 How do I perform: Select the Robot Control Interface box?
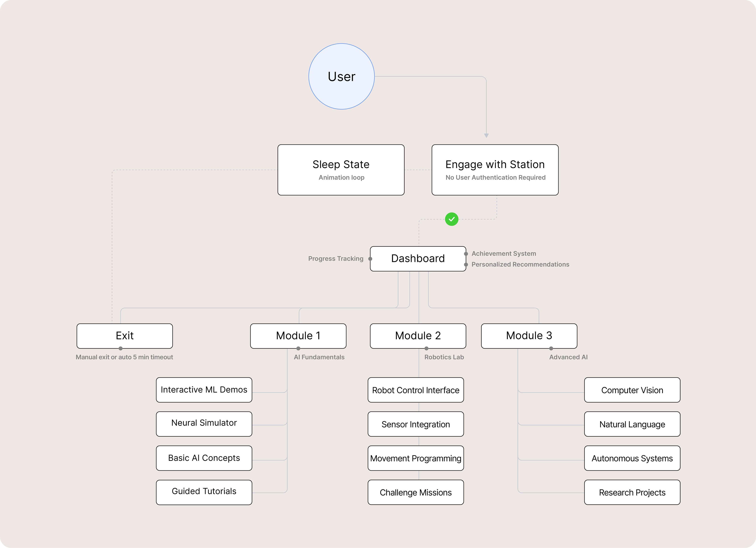point(416,390)
